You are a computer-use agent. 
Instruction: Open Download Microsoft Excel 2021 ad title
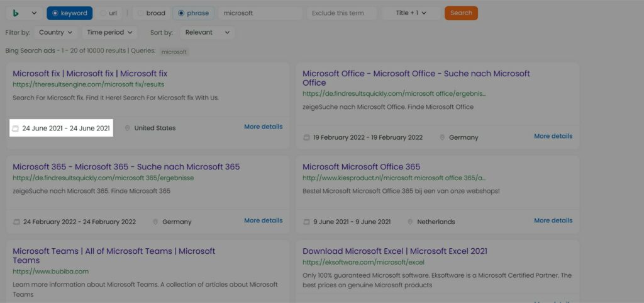[395, 251]
